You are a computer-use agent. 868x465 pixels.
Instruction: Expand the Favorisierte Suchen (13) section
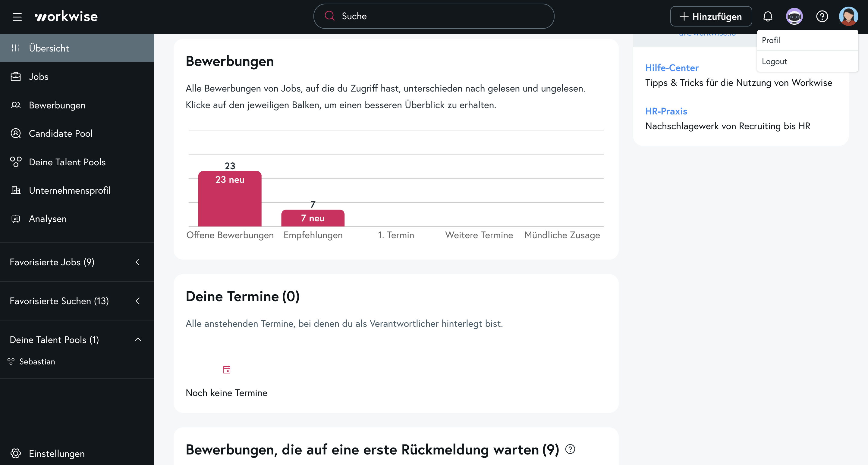click(x=137, y=301)
